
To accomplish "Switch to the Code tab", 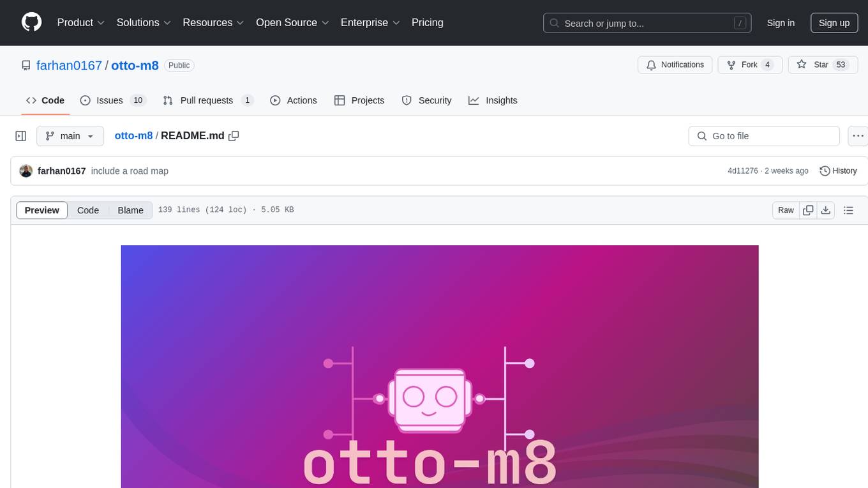I will click(45, 100).
